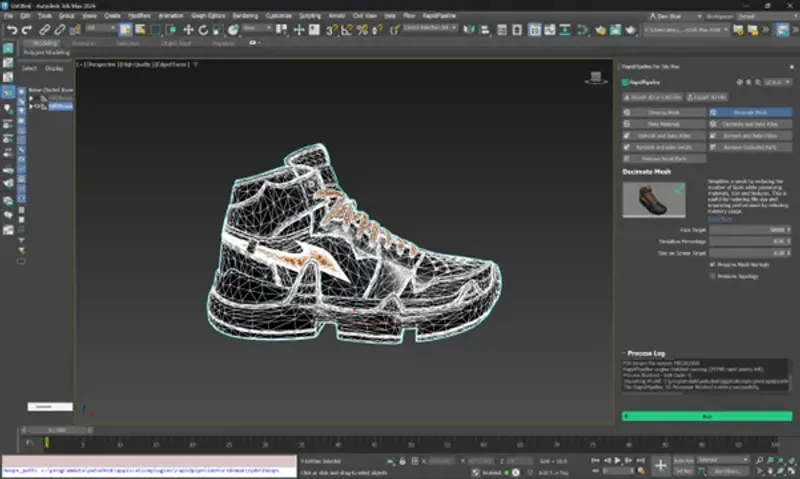
Task: Click the Face Target spinner arrows
Action: [x=789, y=230]
